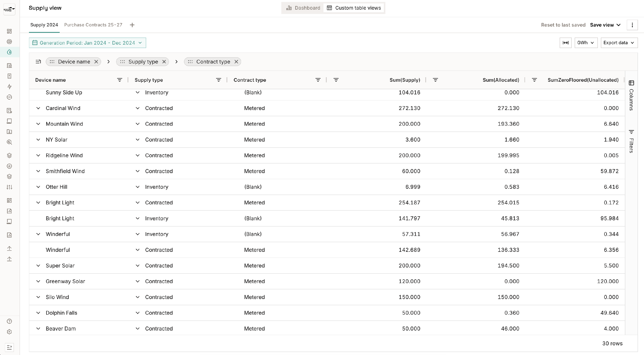Remove the Device name grouping chip
The image size is (644, 355).
(x=96, y=62)
